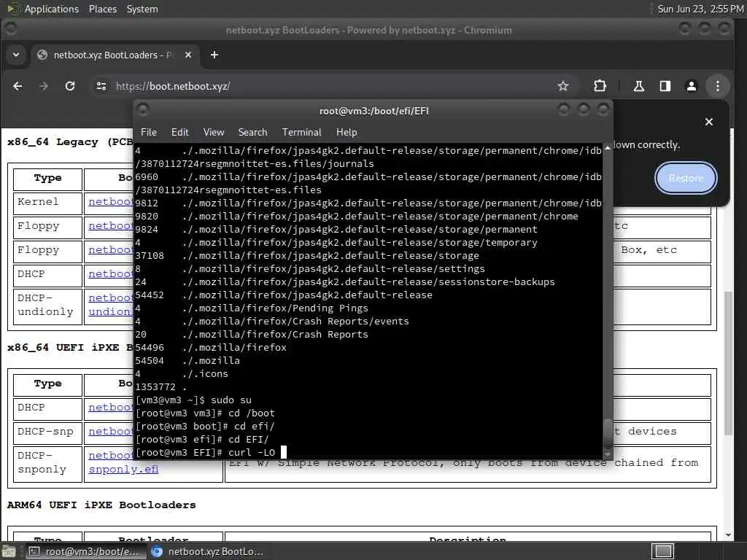Click 'ARM64 UEFI iPXE Bootloaders' heading

tap(101, 505)
